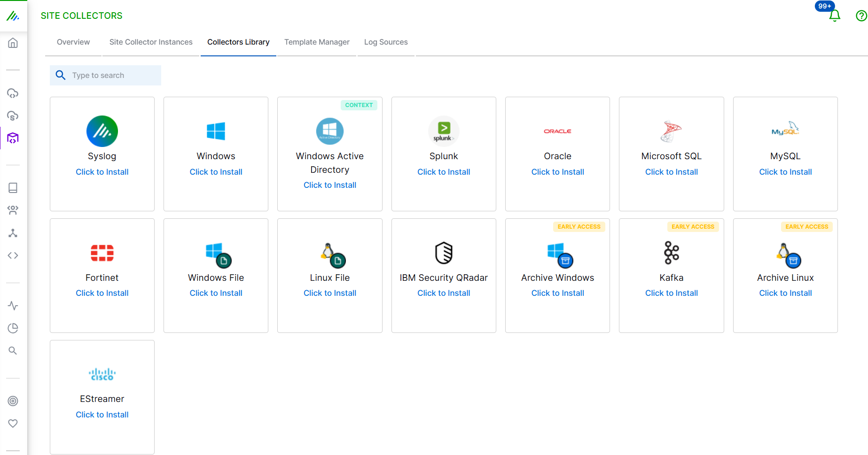Click the Oracle logo
This screenshot has height=455, width=868.
[558, 131]
